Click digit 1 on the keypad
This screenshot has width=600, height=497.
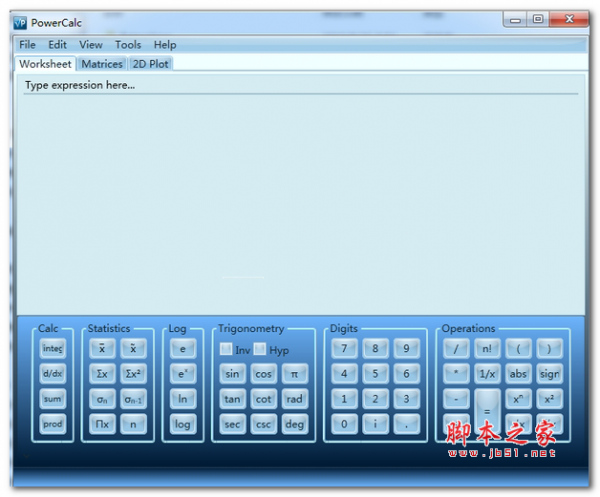coord(344,399)
